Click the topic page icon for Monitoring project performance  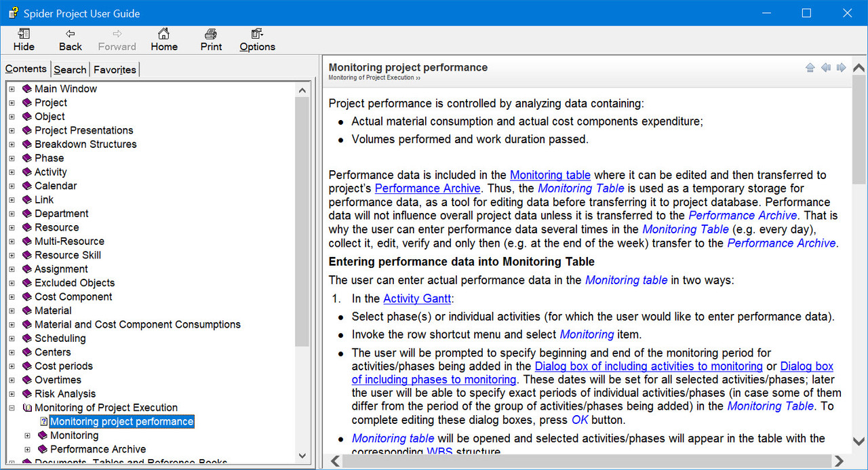[x=43, y=422]
